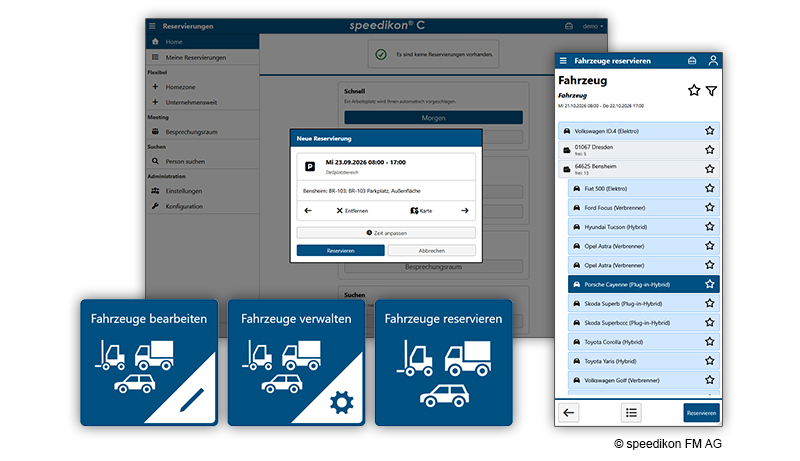This screenshot has height=461, width=800.
Task: Open the Fahrzeuge bearbeiten tile
Action: tap(149, 363)
